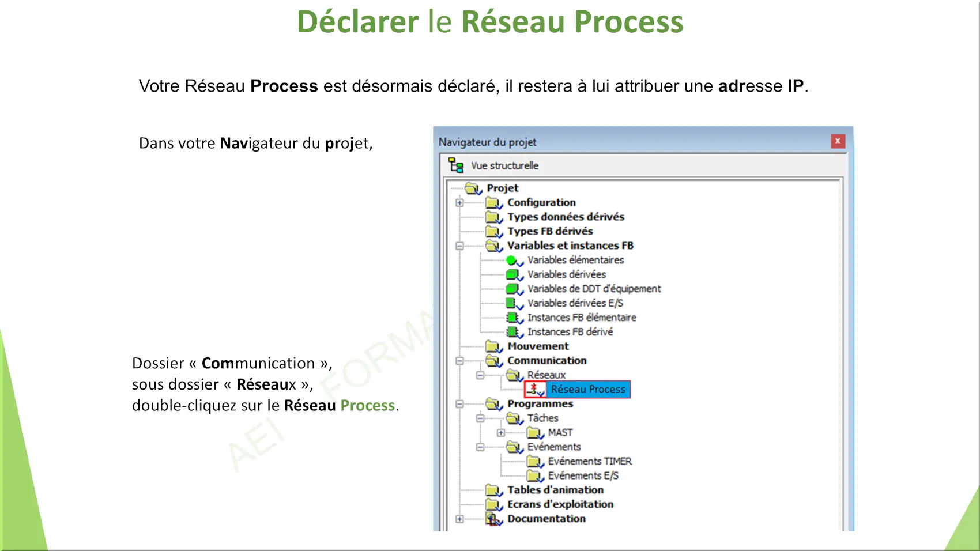Select the MAST label

click(x=560, y=433)
